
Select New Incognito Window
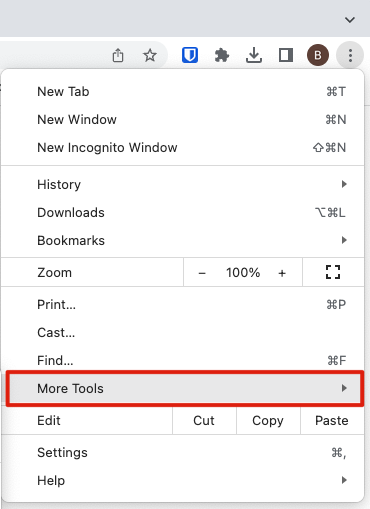[x=183, y=147]
